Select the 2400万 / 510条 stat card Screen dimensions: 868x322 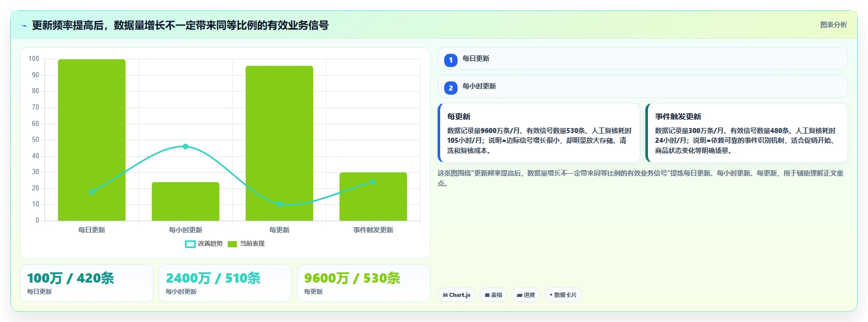[x=225, y=283]
